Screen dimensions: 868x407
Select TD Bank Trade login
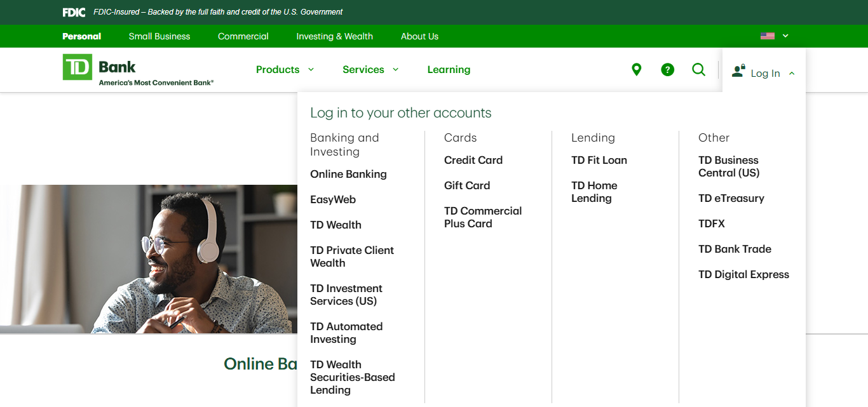coord(735,249)
